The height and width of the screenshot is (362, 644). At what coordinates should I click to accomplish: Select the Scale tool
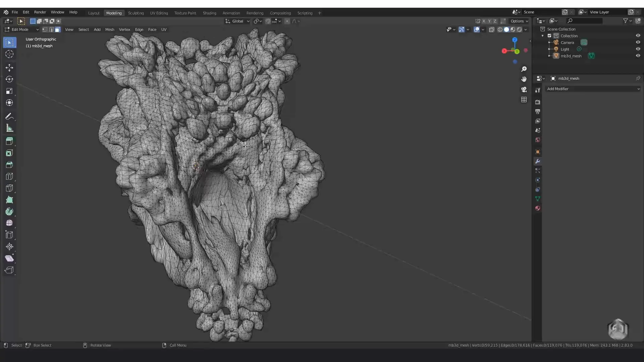point(9,91)
